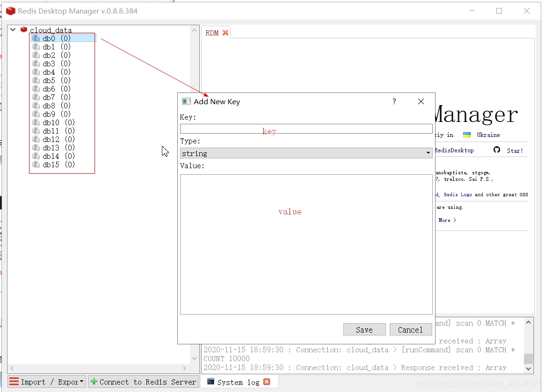Click tree panel horizontal scroll left arrow
This screenshot has width=545, height=392.
12,368
